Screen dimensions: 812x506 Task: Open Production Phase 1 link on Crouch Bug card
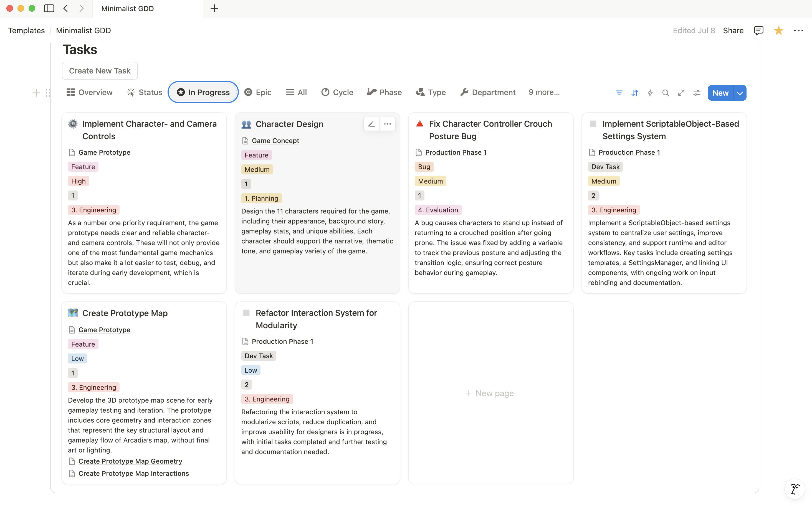point(456,152)
